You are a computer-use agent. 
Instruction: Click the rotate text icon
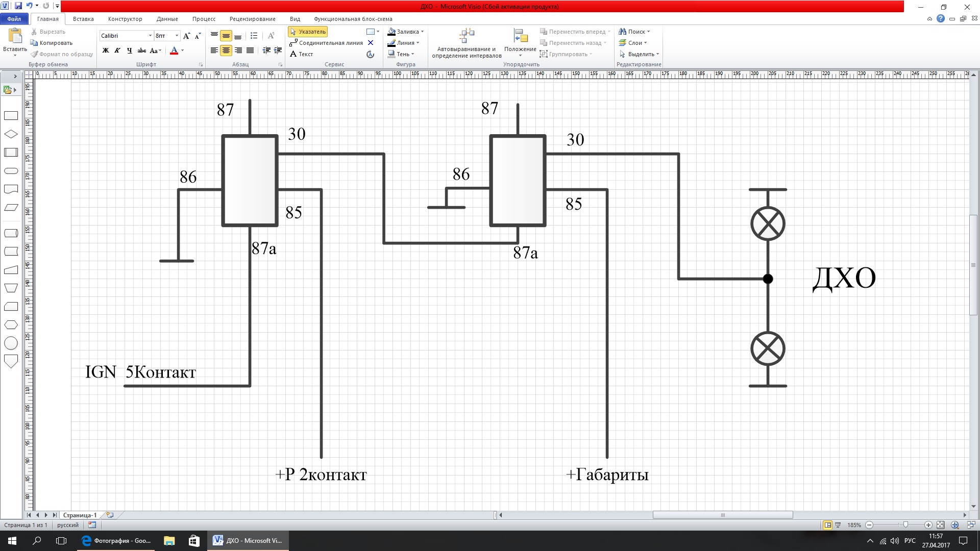tap(272, 36)
